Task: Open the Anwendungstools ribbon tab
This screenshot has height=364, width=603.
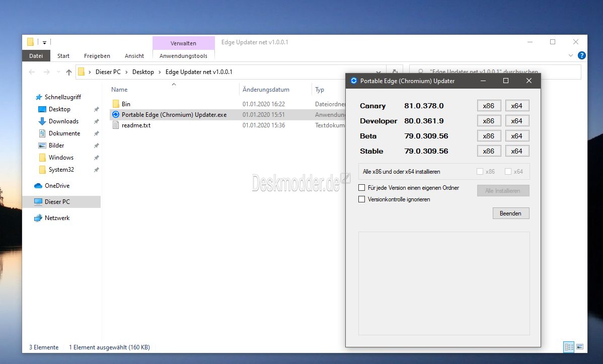Action: [183, 56]
